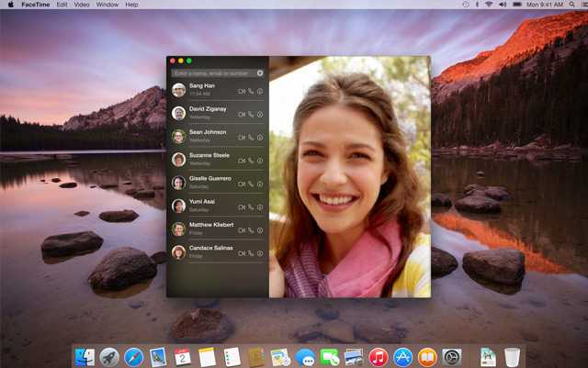This screenshot has height=368, width=588.
Task: Open the Wi-Fi status menu
Action: [489, 5]
